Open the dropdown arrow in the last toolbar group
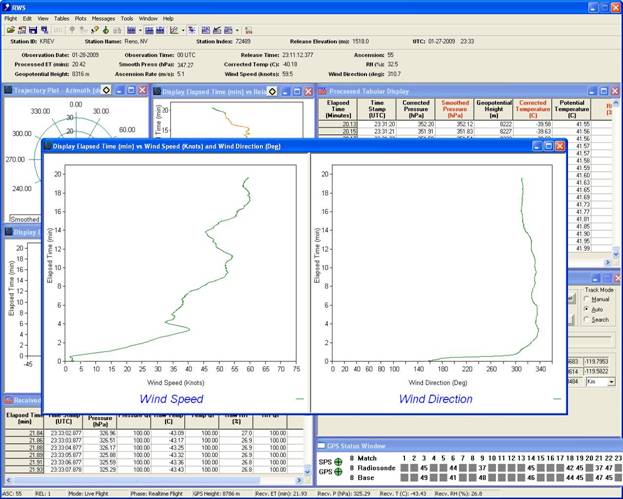The width and height of the screenshot is (623, 499). [237, 30]
